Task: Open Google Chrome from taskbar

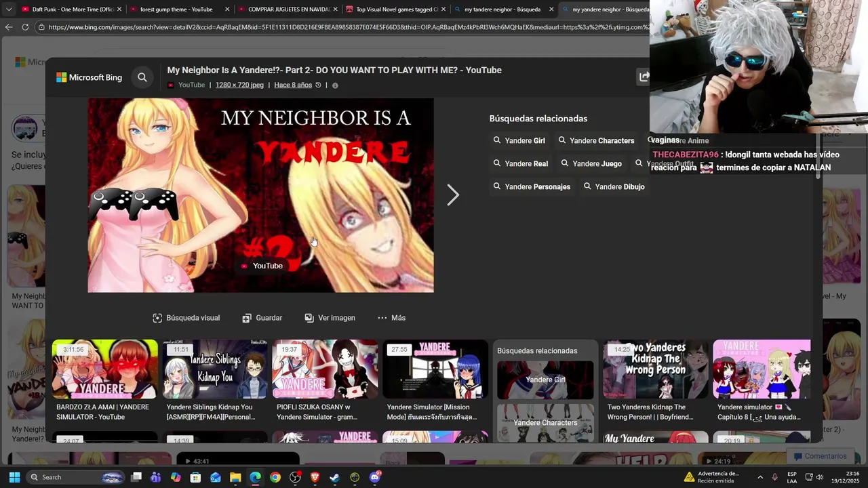Action: 275,477
